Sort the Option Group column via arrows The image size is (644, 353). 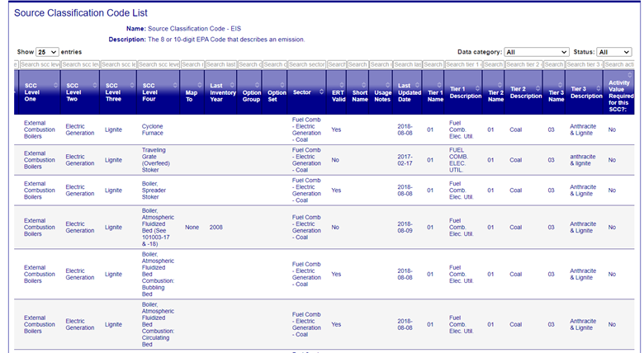click(257, 85)
